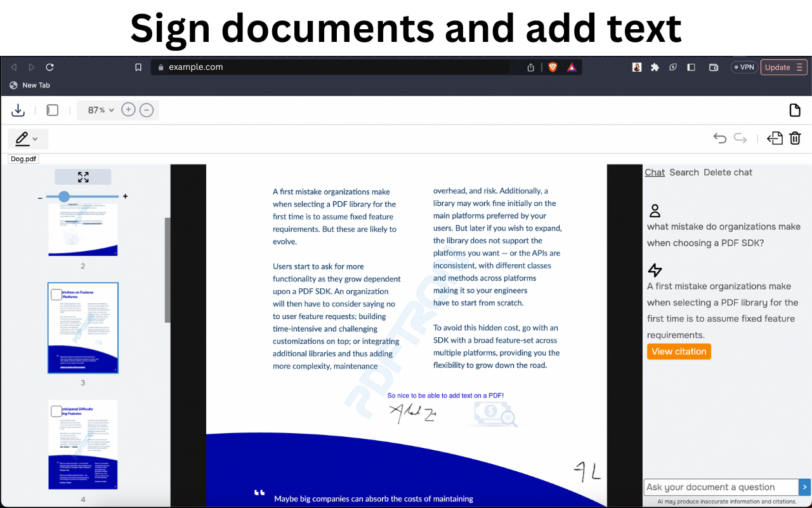This screenshot has width=812, height=508.
Task: Switch to the Search tab
Action: [x=684, y=172]
